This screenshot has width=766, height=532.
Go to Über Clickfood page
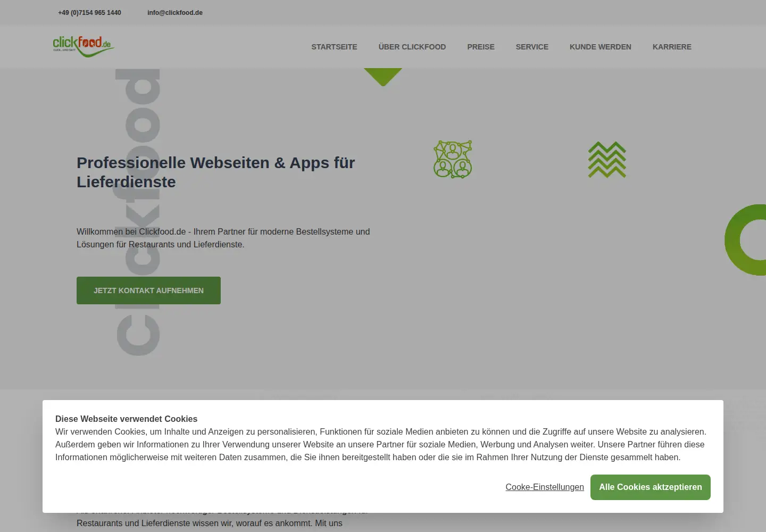[x=412, y=47]
